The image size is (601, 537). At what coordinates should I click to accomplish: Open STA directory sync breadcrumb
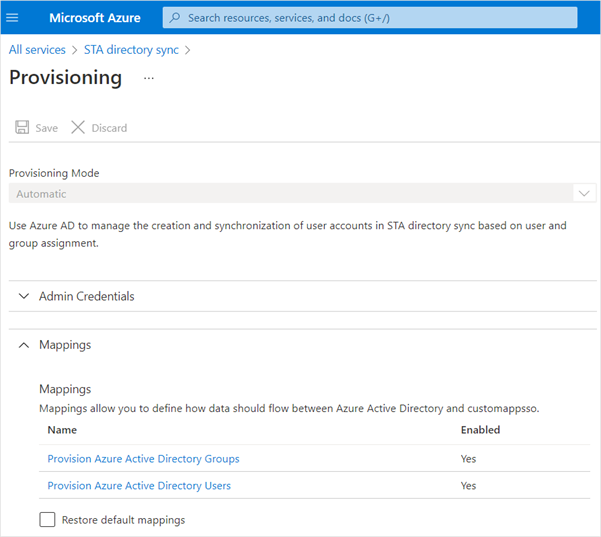131,50
